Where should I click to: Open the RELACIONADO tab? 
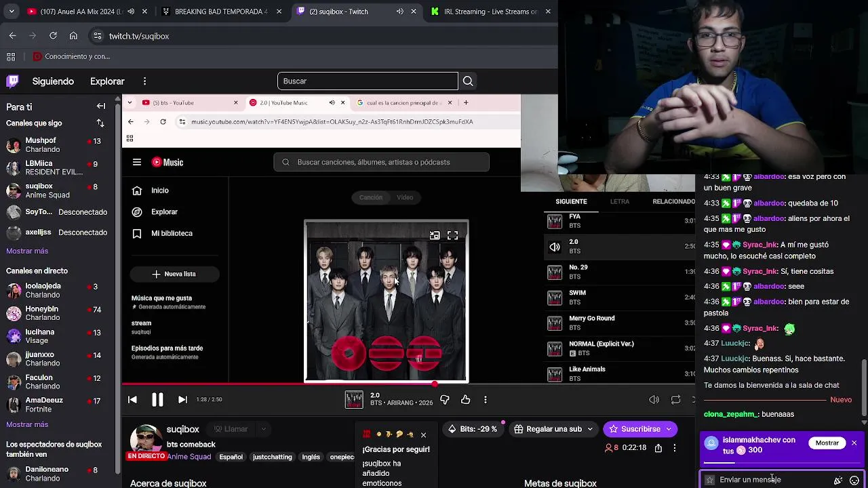673,201
